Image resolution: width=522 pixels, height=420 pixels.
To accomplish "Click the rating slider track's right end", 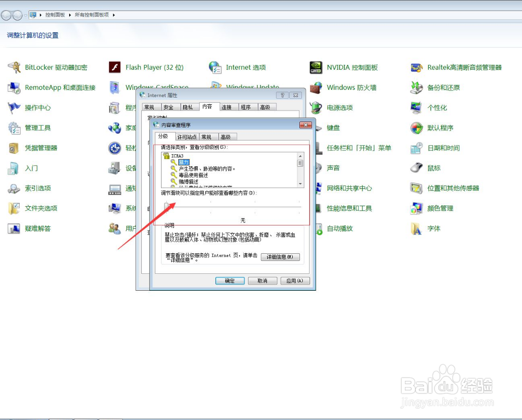I will tap(299, 207).
